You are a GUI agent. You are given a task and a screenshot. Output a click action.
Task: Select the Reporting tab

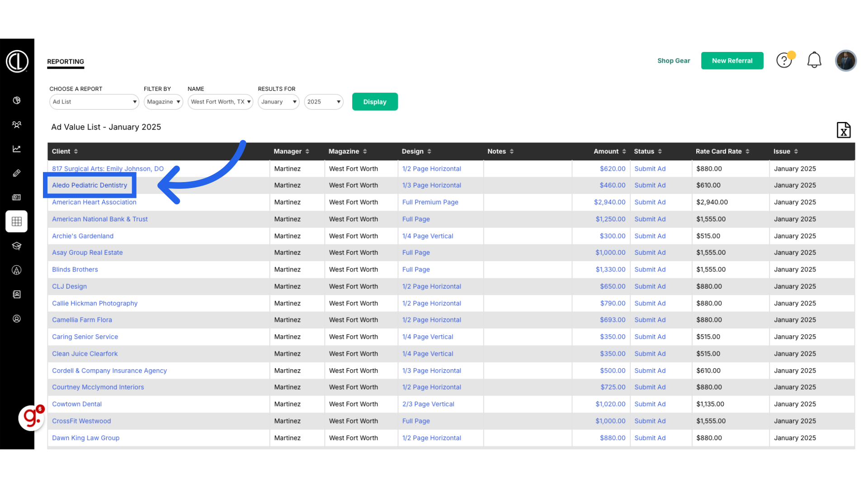click(x=66, y=62)
